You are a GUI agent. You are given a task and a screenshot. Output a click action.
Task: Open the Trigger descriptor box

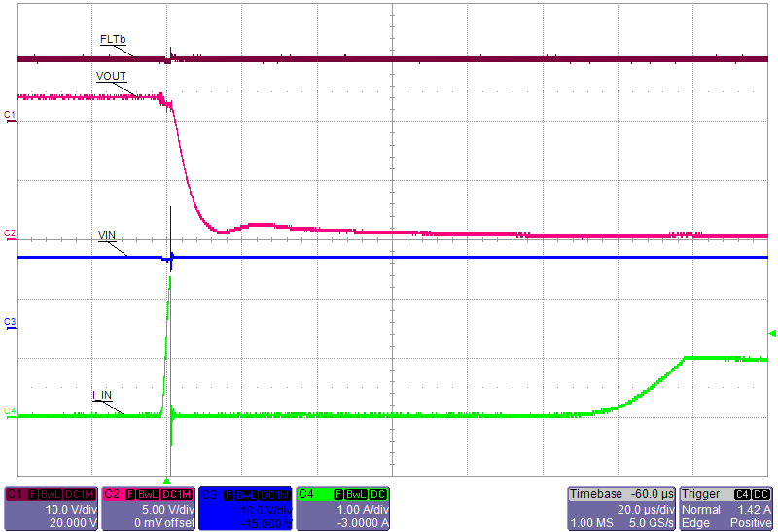click(x=726, y=509)
